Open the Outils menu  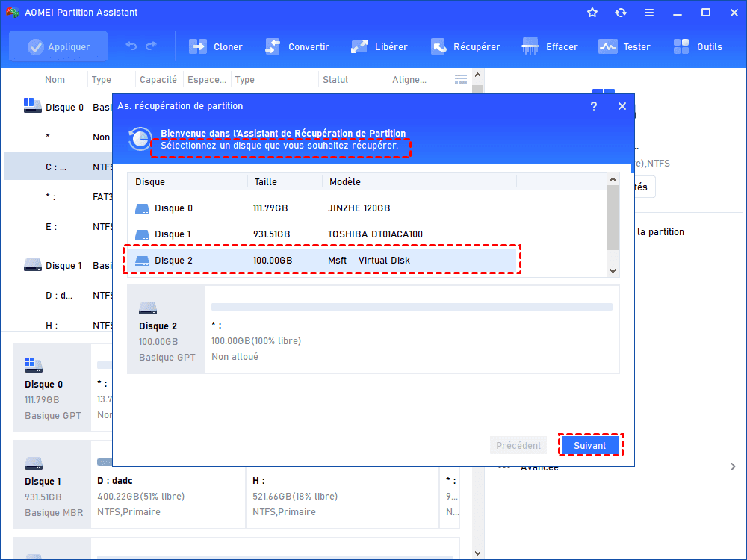click(698, 46)
